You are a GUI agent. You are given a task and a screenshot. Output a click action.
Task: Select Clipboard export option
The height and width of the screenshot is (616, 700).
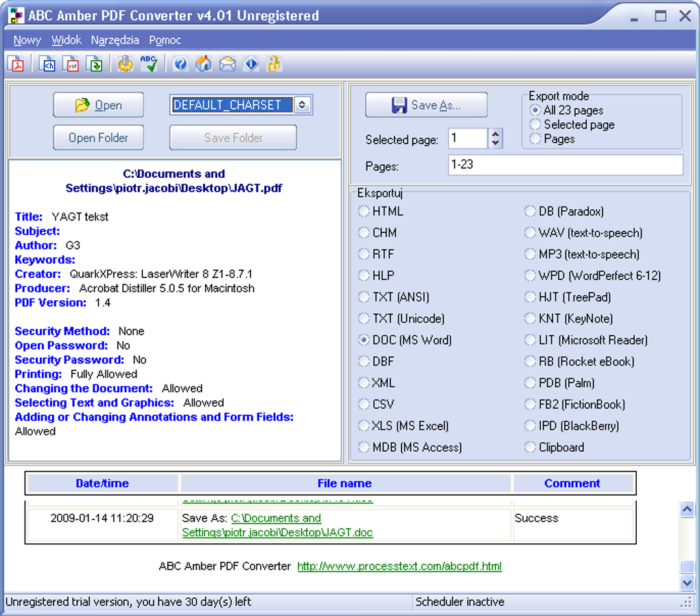coord(555,446)
